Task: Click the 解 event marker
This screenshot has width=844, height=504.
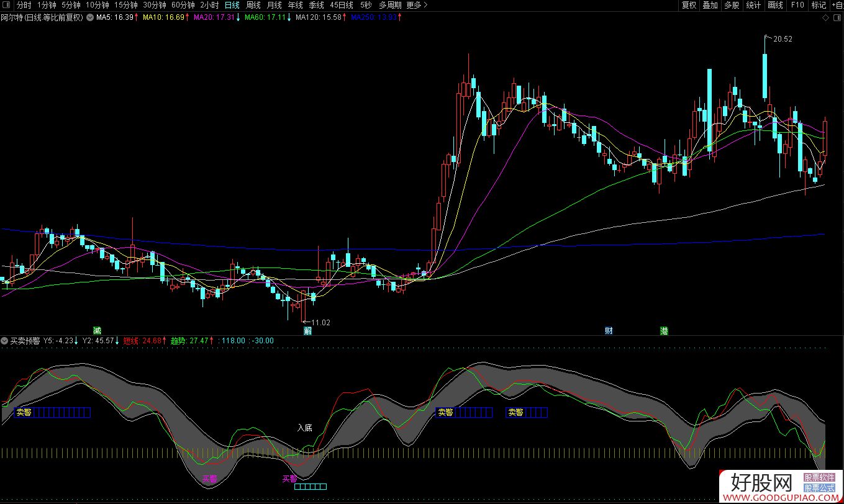Action: pos(307,331)
